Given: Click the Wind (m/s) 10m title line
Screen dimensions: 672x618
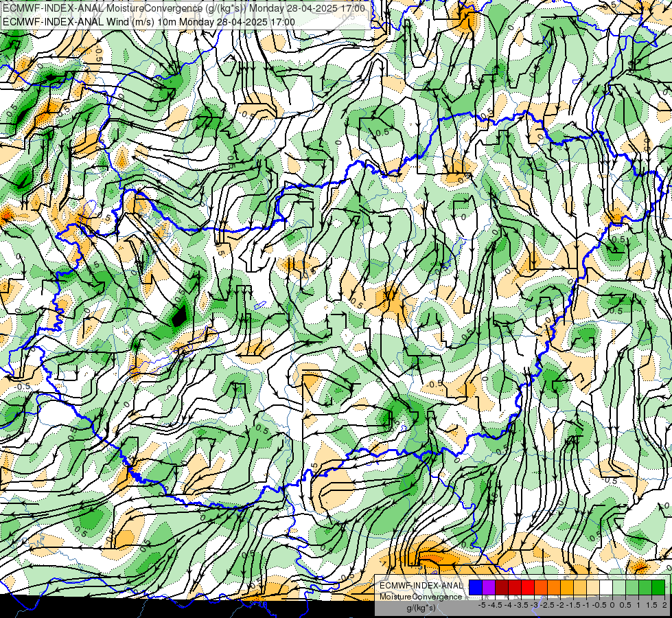Looking at the screenshot, I should pos(149,21).
